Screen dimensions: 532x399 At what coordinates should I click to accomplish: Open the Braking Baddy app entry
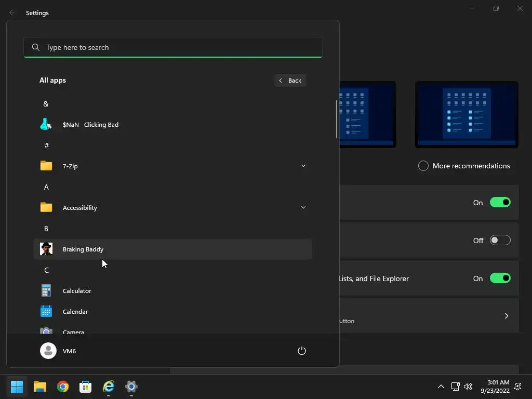pos(172,249)
